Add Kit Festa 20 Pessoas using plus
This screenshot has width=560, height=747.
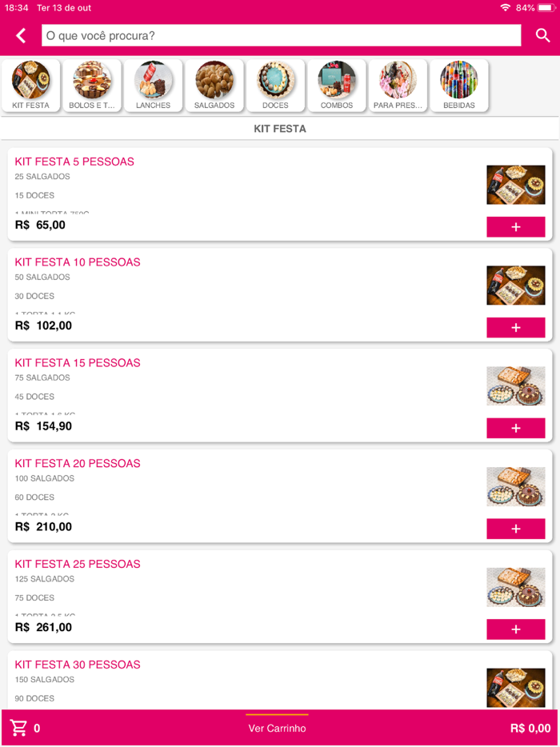(515, 529)
